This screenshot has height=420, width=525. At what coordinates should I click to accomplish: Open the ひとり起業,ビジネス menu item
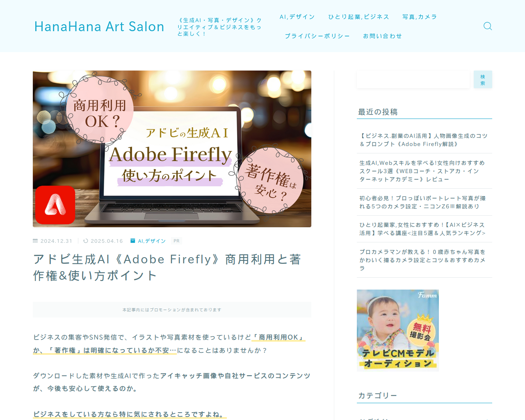point(358,17)
